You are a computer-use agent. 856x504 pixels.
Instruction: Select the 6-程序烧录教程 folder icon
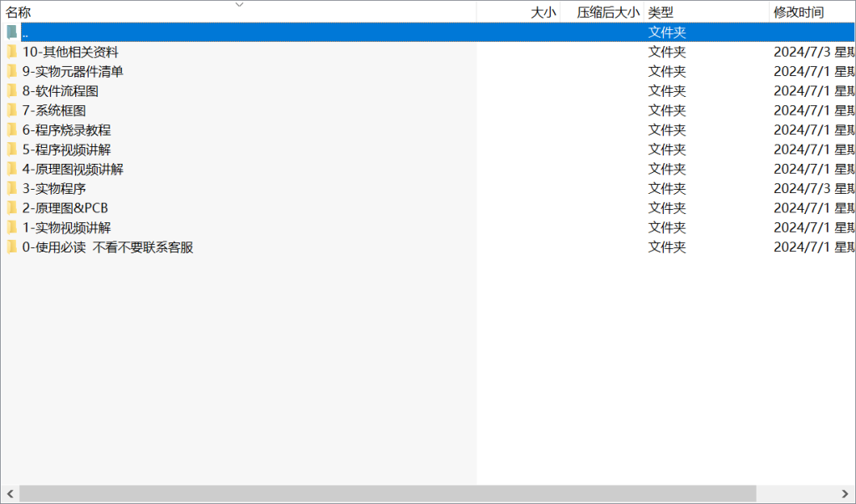(12, 130)
